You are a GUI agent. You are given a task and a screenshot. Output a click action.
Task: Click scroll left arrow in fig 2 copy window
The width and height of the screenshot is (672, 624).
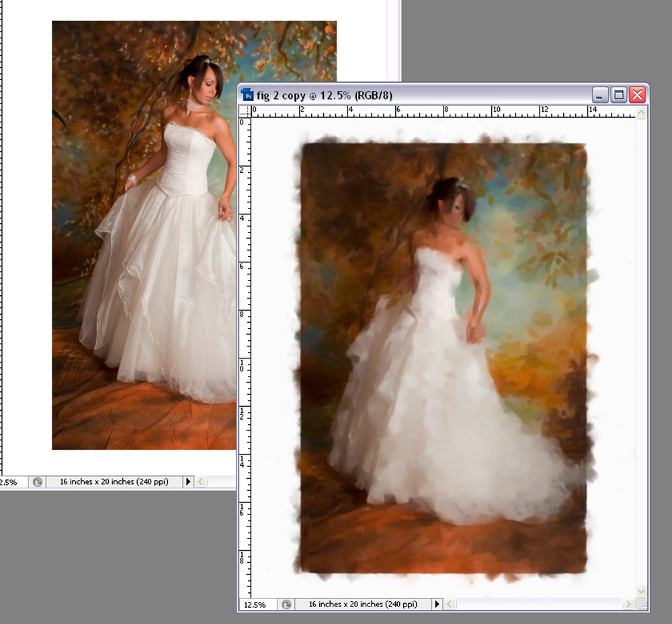tap(449, 604)
